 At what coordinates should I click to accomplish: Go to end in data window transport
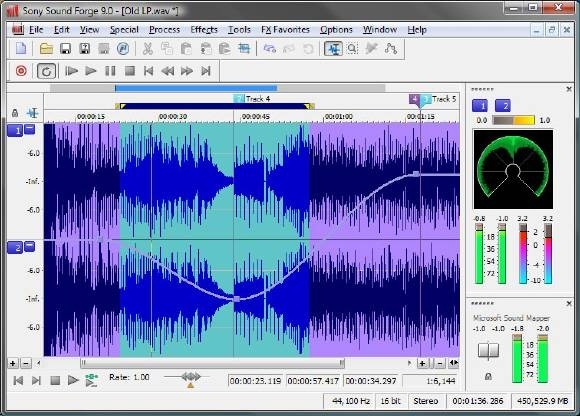point(36,380)
